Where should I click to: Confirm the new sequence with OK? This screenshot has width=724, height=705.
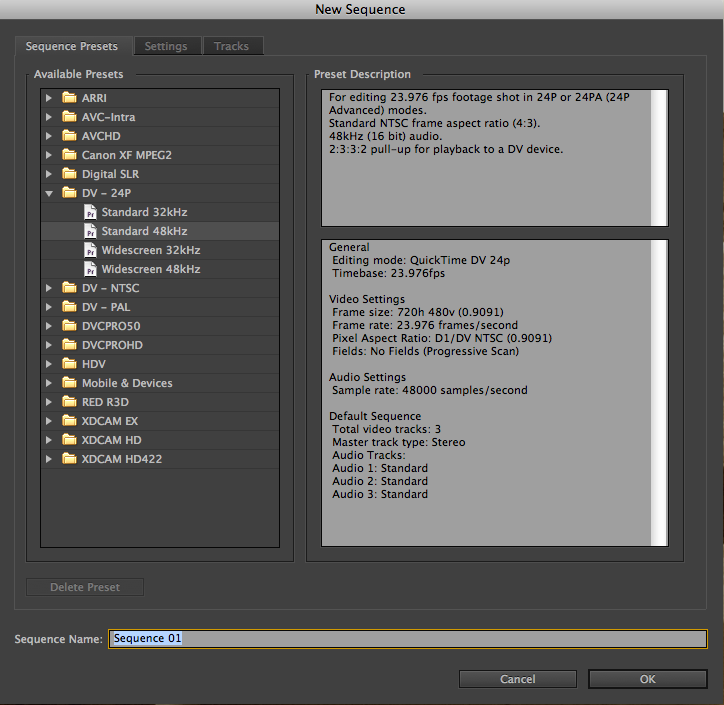click(x=647, y=679)
